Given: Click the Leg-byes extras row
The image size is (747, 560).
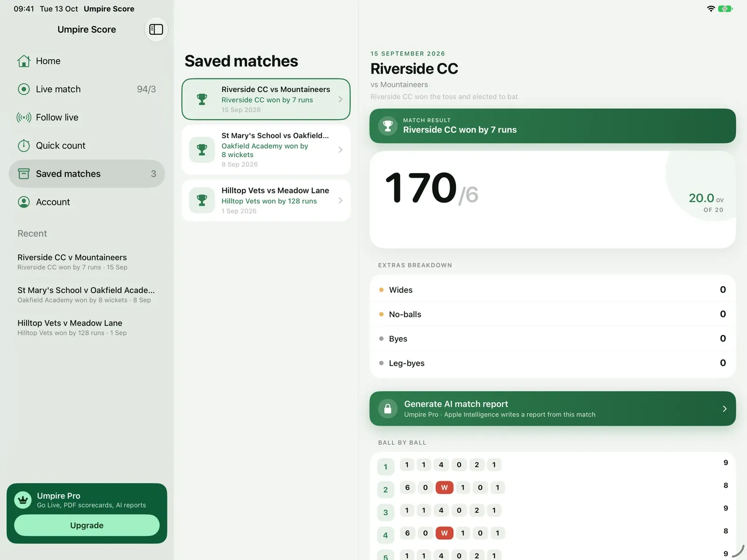Looking at the screenshot, I should [553, 363].
